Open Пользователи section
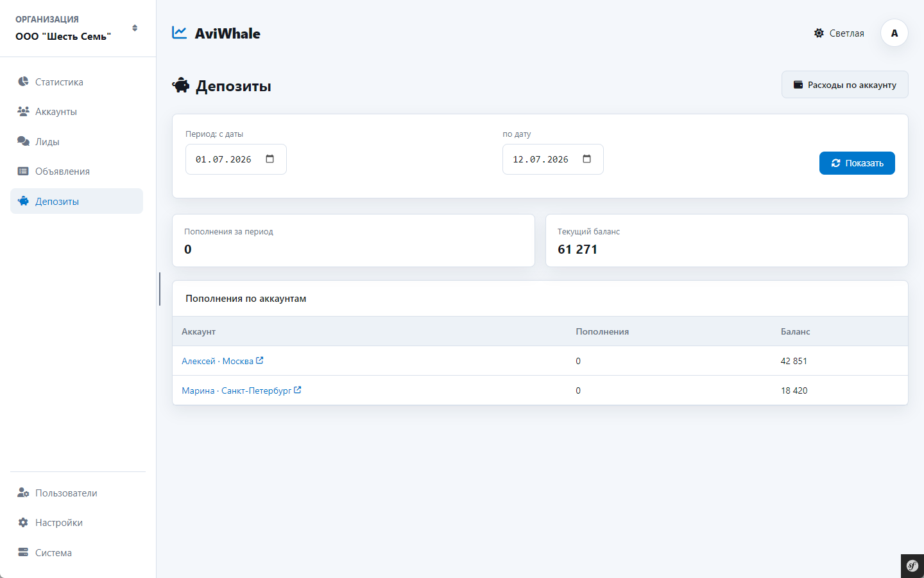 coord(76,493)
